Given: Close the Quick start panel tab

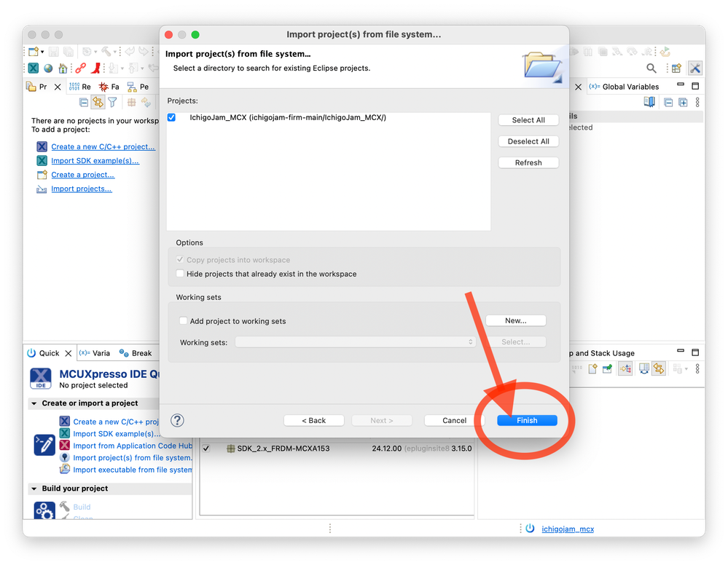Looking at the screenshot, I should (69, 353).
